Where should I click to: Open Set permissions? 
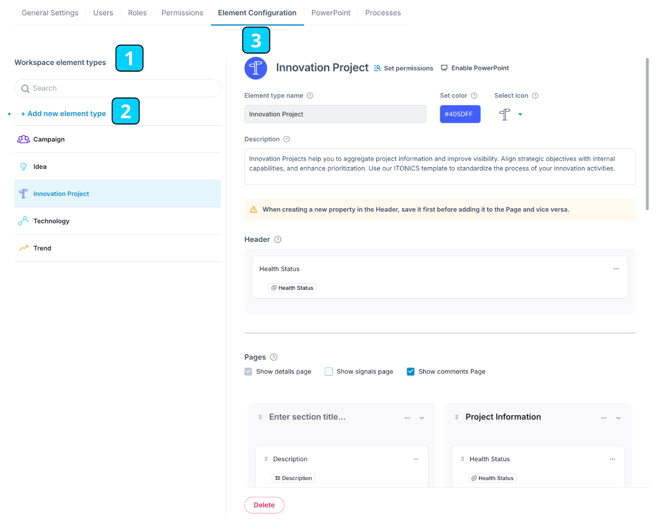(x=403, y=68)
